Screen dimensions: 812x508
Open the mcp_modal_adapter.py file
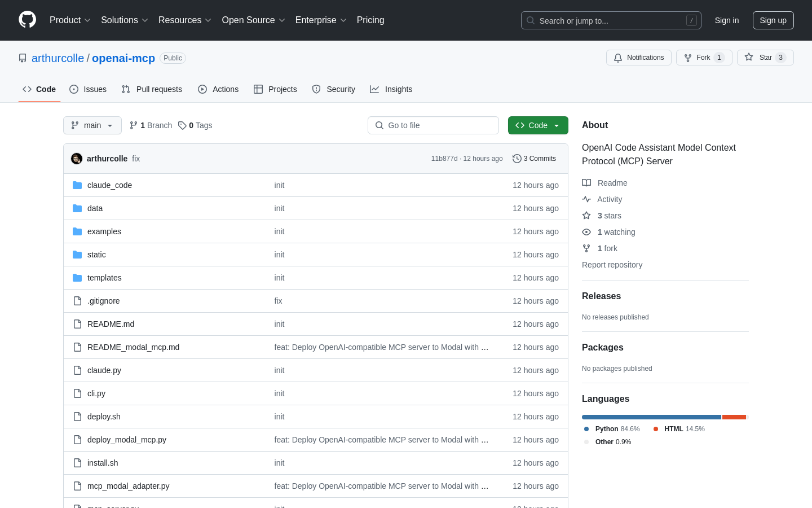click(x=128, y=486)
